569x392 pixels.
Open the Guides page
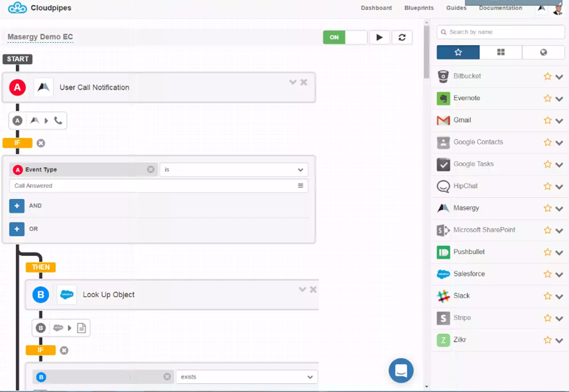[x=456, y=8]
